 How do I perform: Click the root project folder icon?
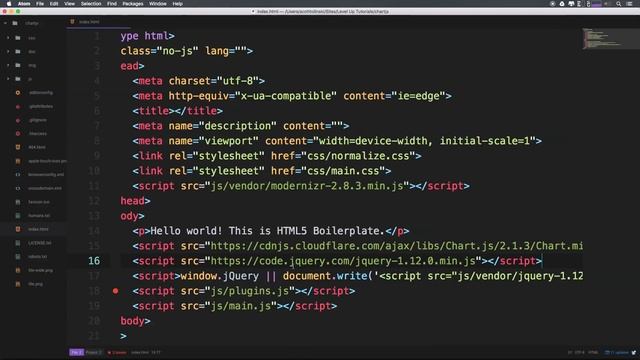point(15,23)
